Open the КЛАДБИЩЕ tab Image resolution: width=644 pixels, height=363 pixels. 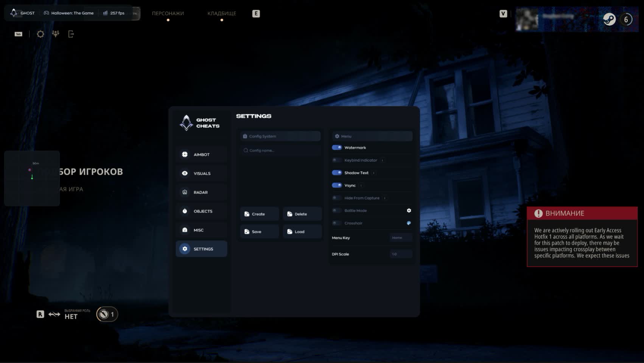[x=222, y=13]
